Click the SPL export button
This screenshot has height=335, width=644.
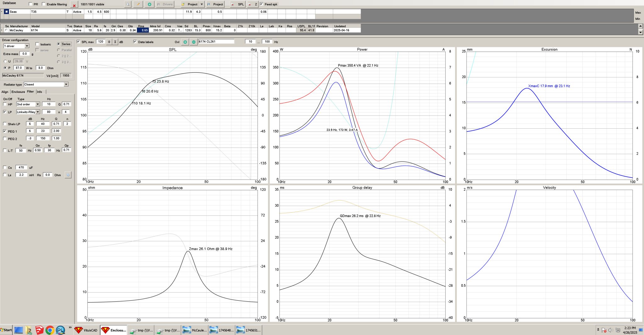tap(238, 4)
